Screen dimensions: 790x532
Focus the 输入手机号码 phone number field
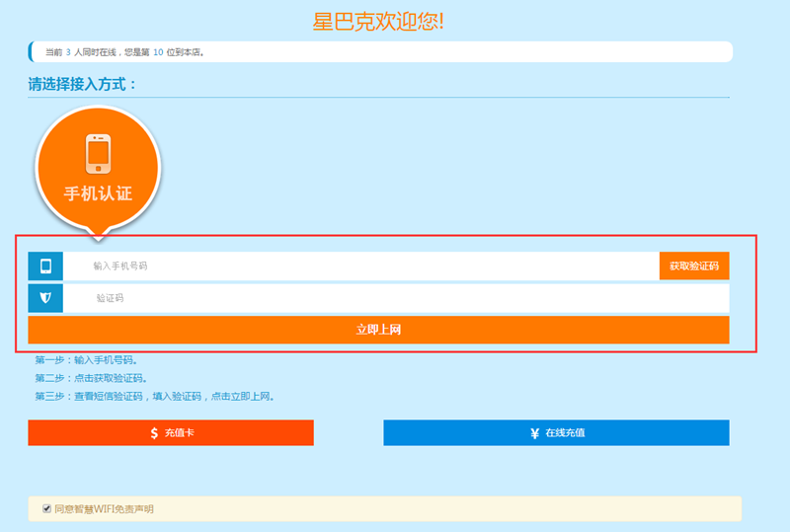point(360,266)
